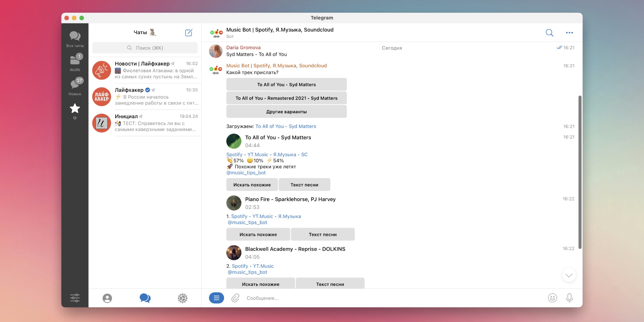Open Я.Музыка link for Piano Fire
Image resolution: width=644 pixels, height=322 pixels.
pos(289,216)
